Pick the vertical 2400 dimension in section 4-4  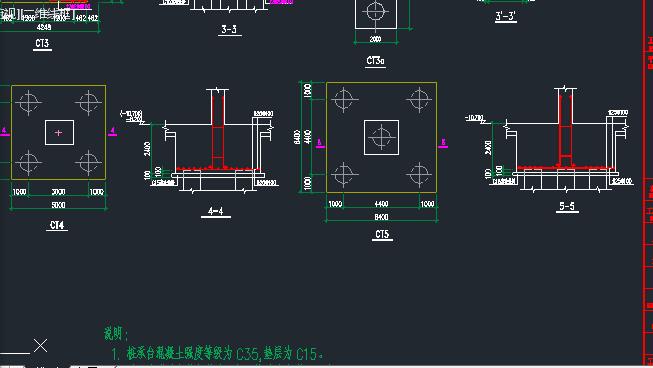pos(147,149)
